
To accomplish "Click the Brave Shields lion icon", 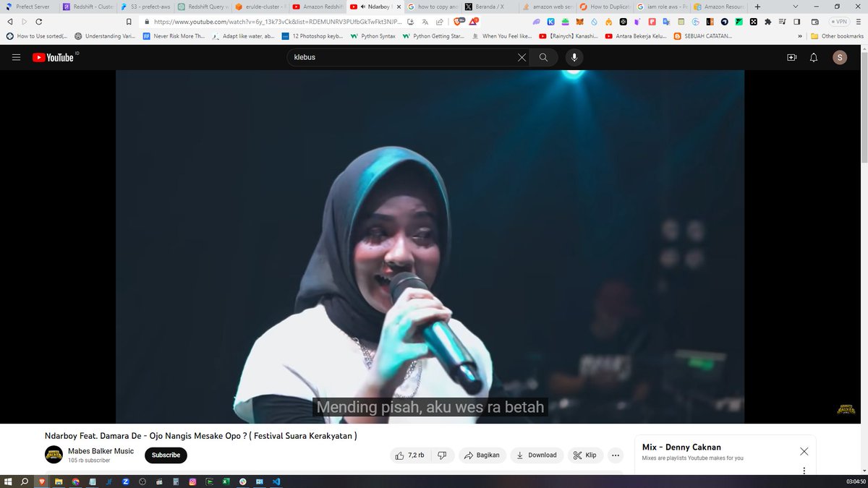I will (x=458, y=22).
